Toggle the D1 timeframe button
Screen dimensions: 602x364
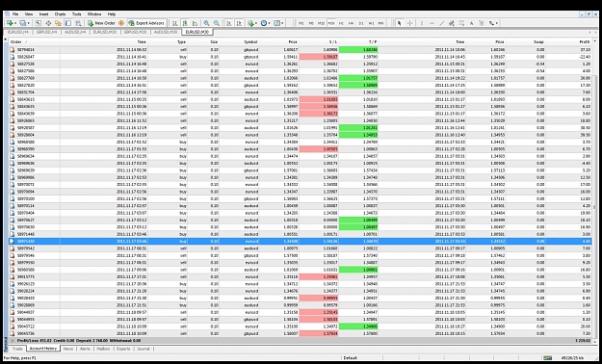click(x=361, y=23)
